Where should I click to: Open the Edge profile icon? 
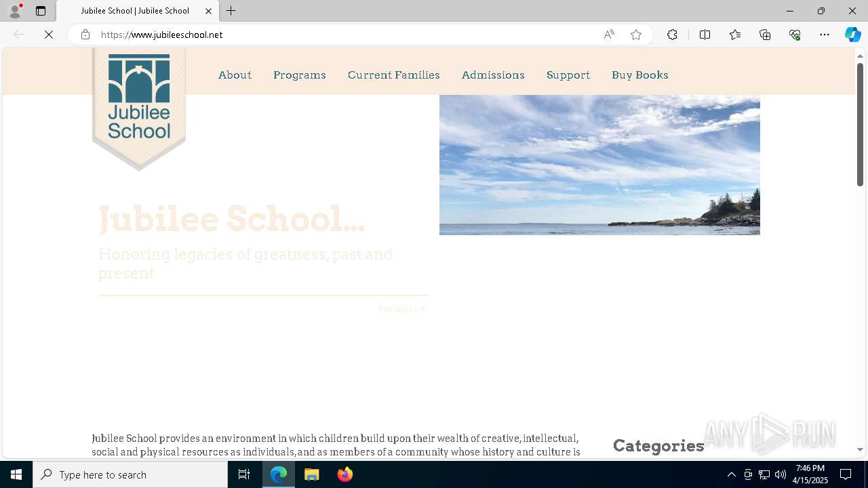15,11
